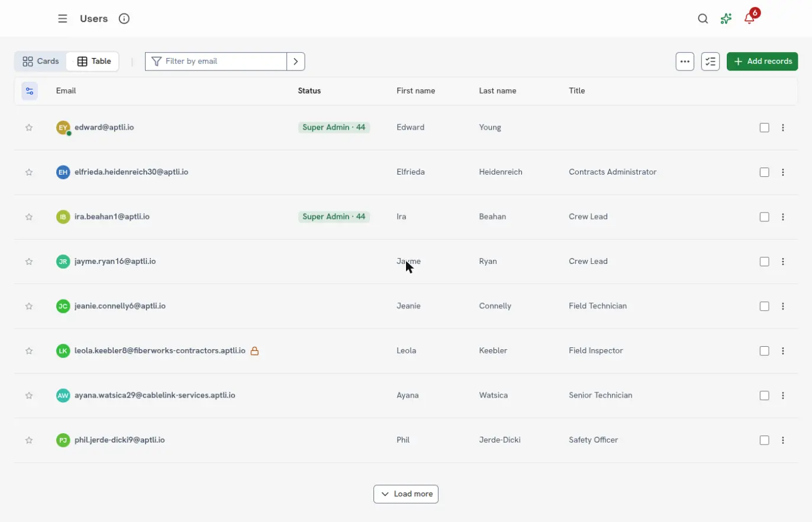Click the Email column header
This screenshot has height=522, width=812.
click(x=66, y=91)
